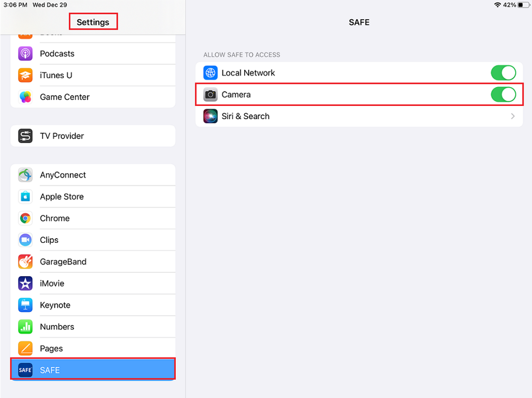532x398 pixels.
Task: Tap the Podcasts app icon
Action: (x=25, y=53)
